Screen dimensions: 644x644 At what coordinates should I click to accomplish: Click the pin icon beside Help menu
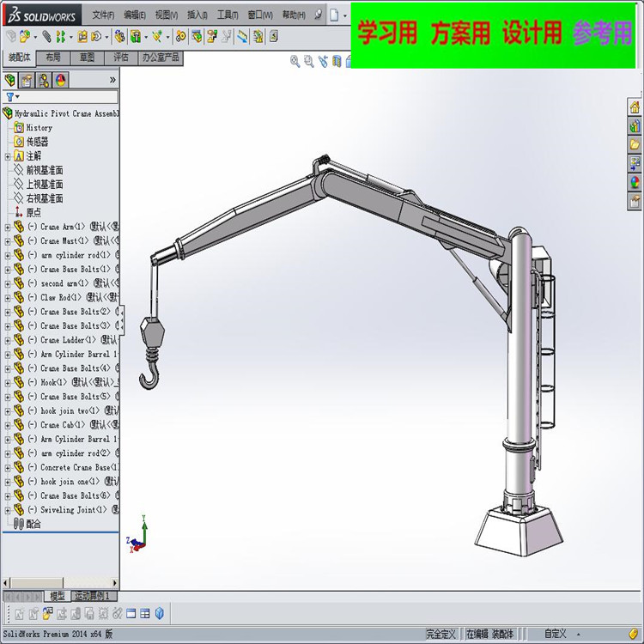tap(318, 15)
